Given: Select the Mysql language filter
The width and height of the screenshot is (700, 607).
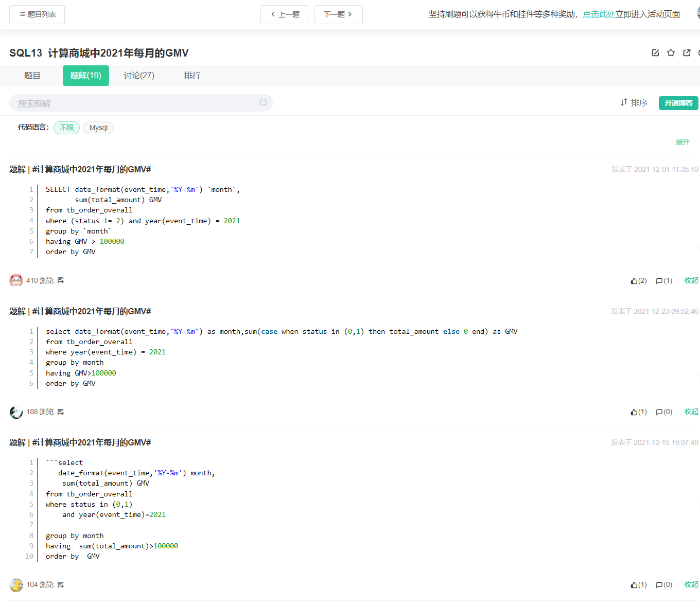Looking at the screenshot, I should (98, 128).
